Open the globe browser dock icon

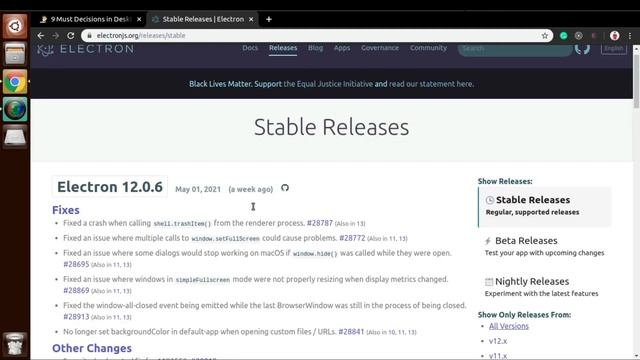15,109
